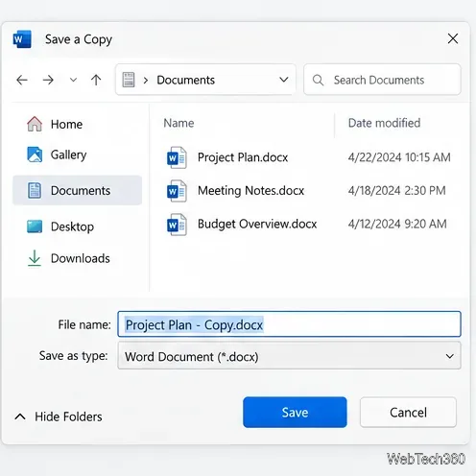This screenshot has height=476, width=476.
Task: Focus the Search Documents field
Action: (382, 80)
